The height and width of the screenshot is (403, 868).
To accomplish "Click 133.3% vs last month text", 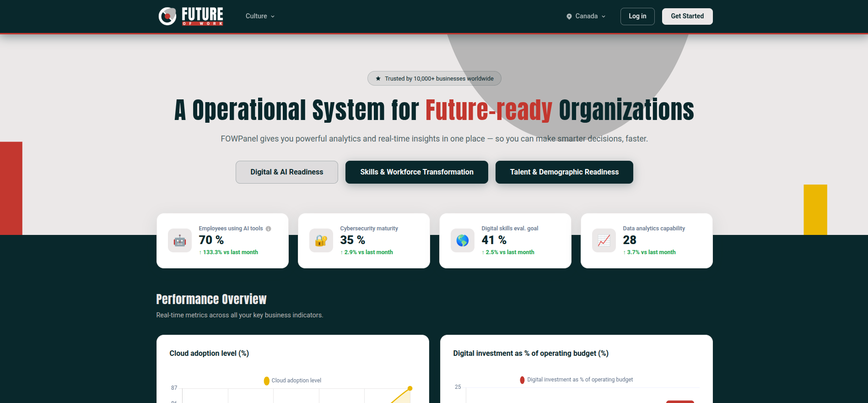I will point(228,252).
